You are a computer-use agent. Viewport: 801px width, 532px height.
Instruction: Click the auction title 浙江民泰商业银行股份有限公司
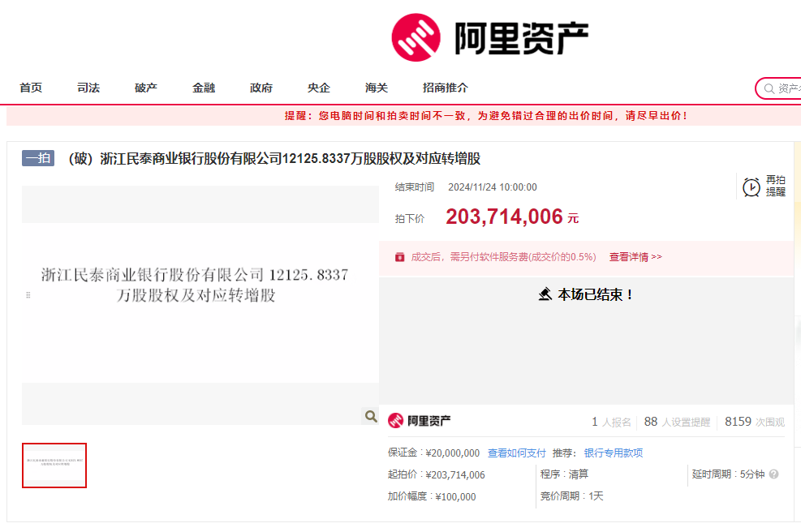tap(274, 159)
